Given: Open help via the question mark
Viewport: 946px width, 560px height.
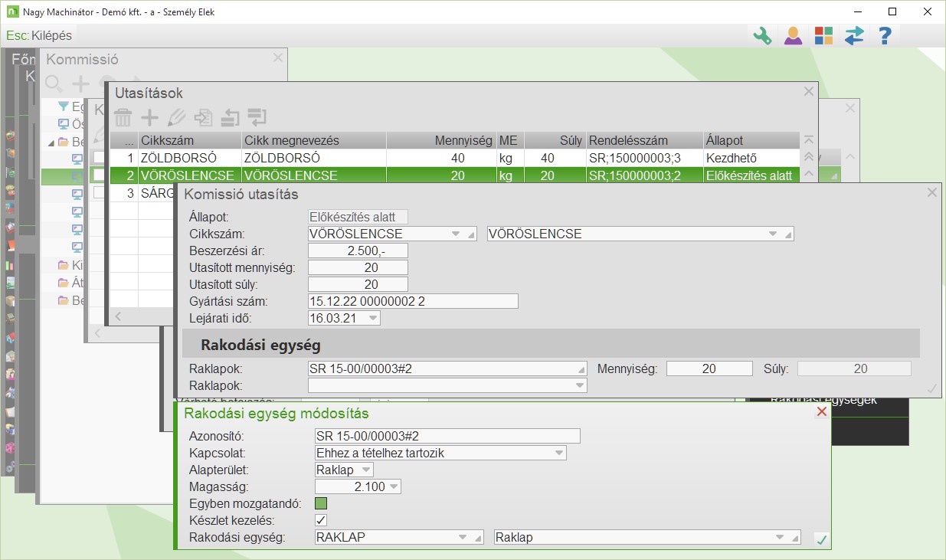Looking at the screenshot, I should pos(885,35).
